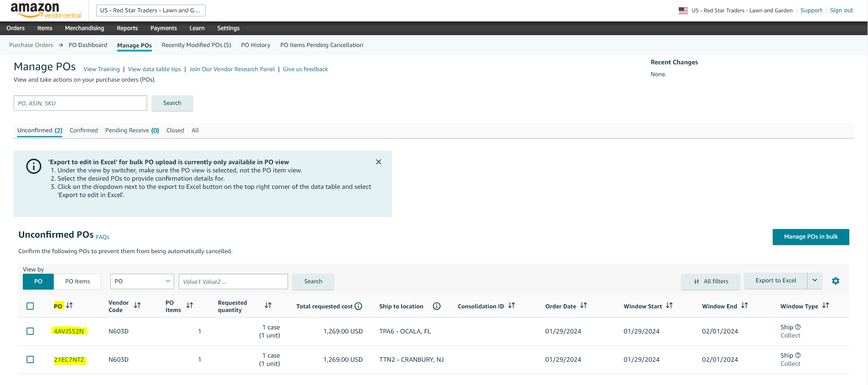This screenshot has height=385, width=868.
Task: Open the Items menu
Action: pyautogui.click(x=45, y=28)
